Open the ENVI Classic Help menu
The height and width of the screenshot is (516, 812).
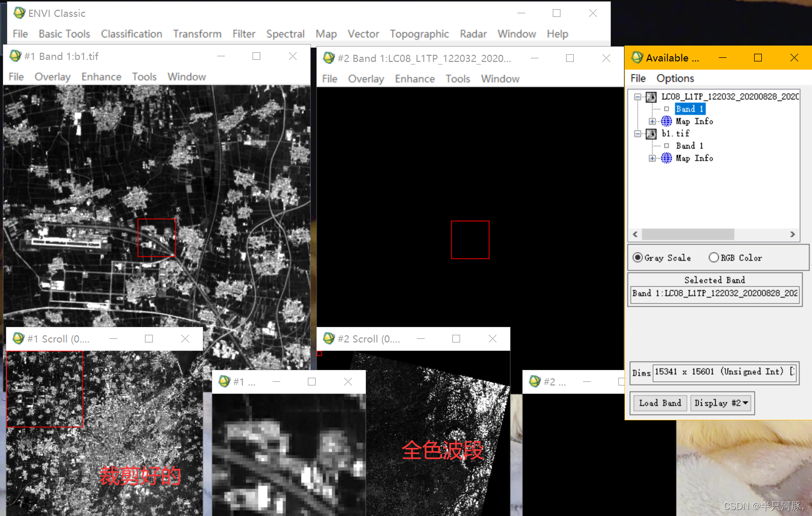[x=557, y=34]
